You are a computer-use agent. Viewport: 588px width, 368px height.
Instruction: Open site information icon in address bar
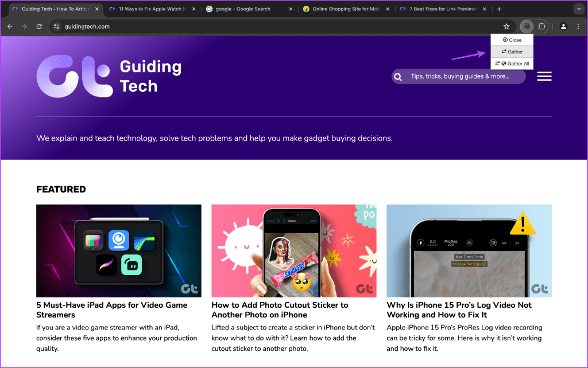57,26
